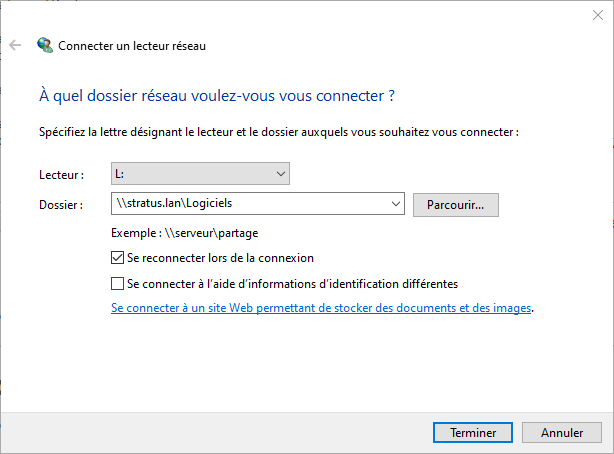The height and width of the screenshot is (454, 614).
Task: Cancel with the Annuler button
Action: click(x=562, y=433)
